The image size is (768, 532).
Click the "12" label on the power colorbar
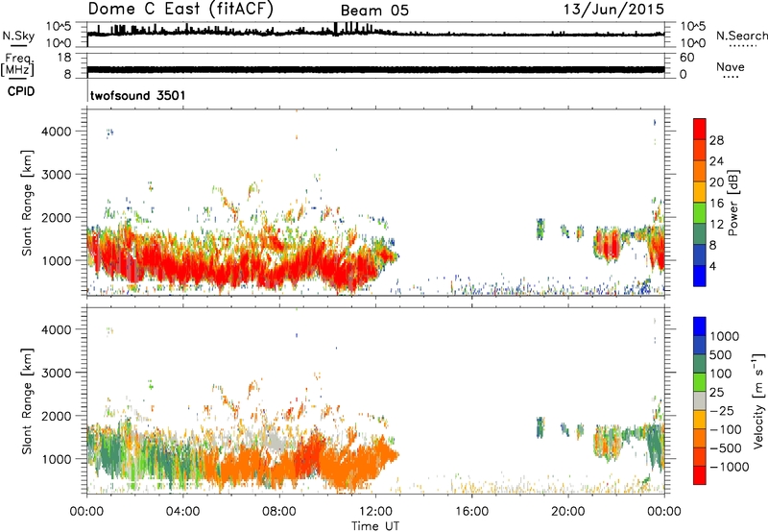tap(716, 225)
